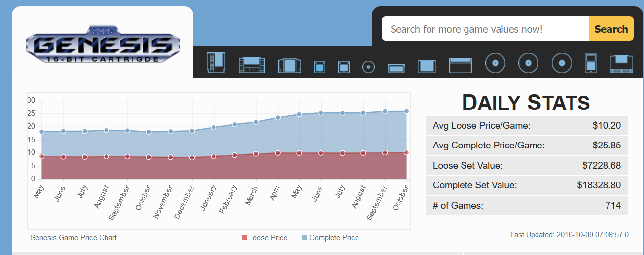The image size is (644, 255).
Task: Open the tall handheld-shaped icon near right end
Action: pyautogui.click(x=590, y=63)
